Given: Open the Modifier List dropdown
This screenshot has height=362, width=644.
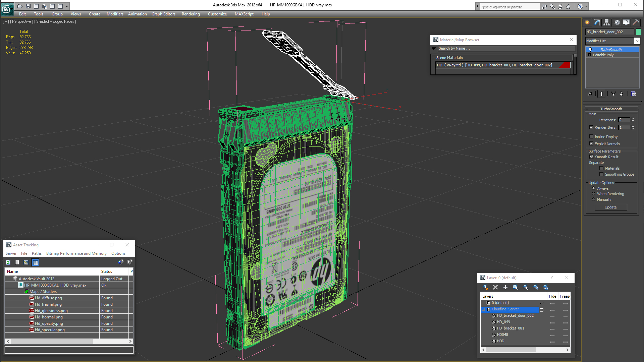Looking at the screenshot, I should [x=637, y=41].
